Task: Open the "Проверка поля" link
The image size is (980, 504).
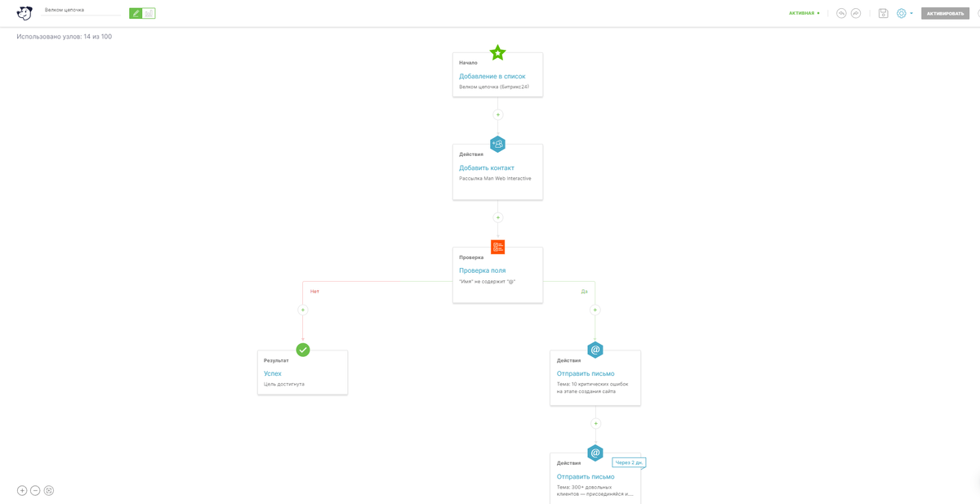Action: pos(482,270)
